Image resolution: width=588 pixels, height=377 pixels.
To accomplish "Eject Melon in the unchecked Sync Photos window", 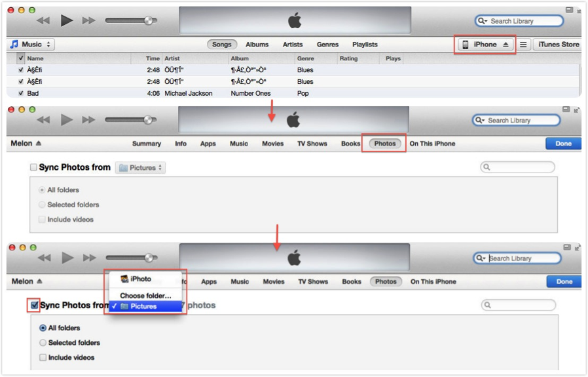I will coord(39,143).
